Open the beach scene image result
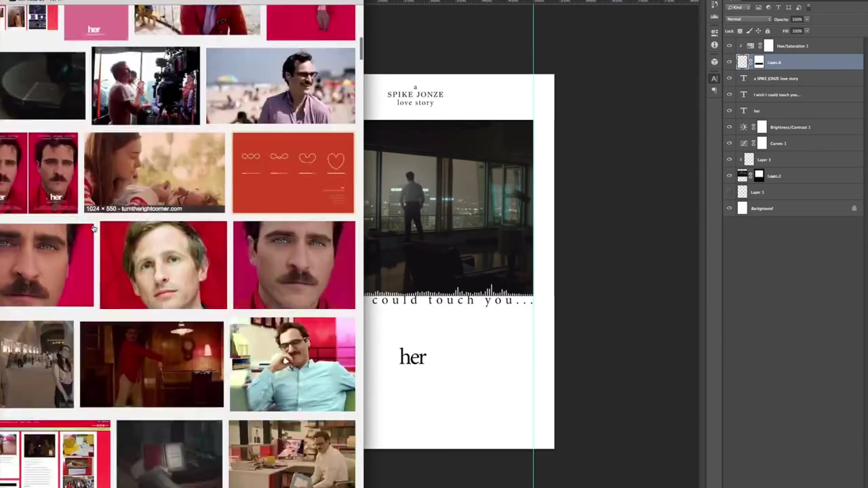Screen dimensions: 868x488 pyautogui.click(x=280, y=85)
